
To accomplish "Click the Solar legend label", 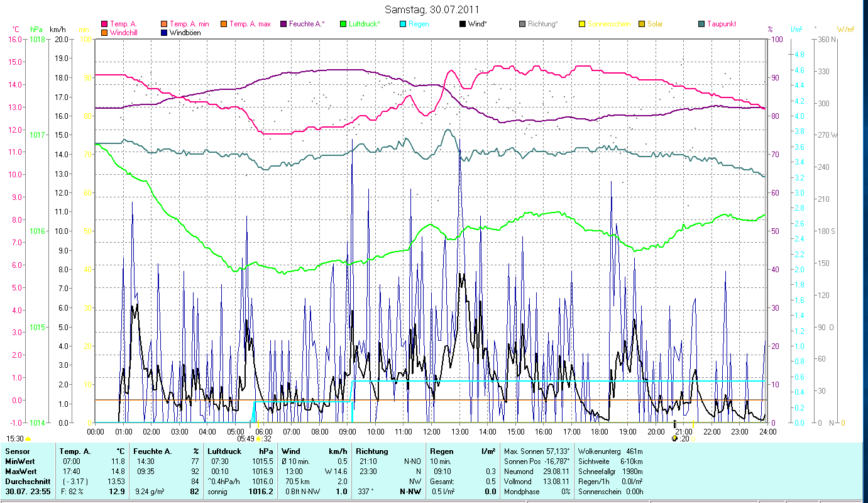I will click(655, 25).
